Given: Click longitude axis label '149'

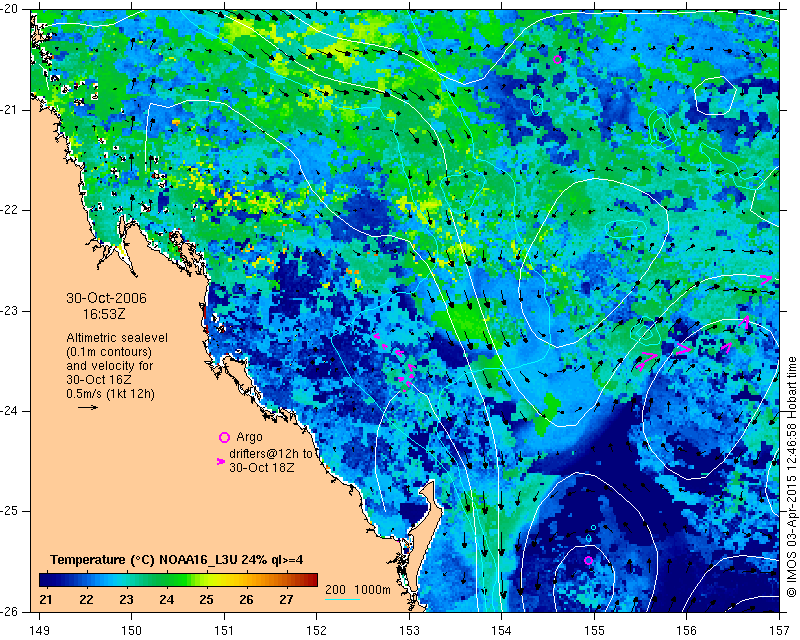Looking at the screenshot, I should (x=40, y=631).
